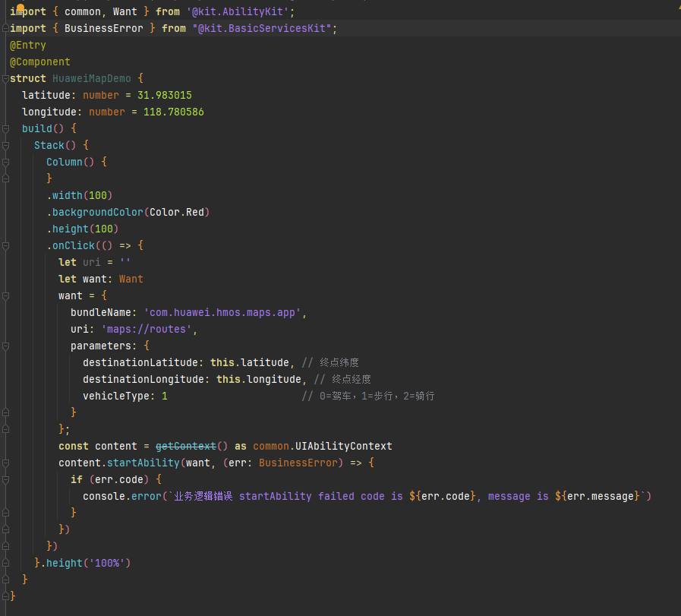The height and width of the screenshot is (616, 681).
Task: Click the @Entry decorator
Action: pos(28,46)
